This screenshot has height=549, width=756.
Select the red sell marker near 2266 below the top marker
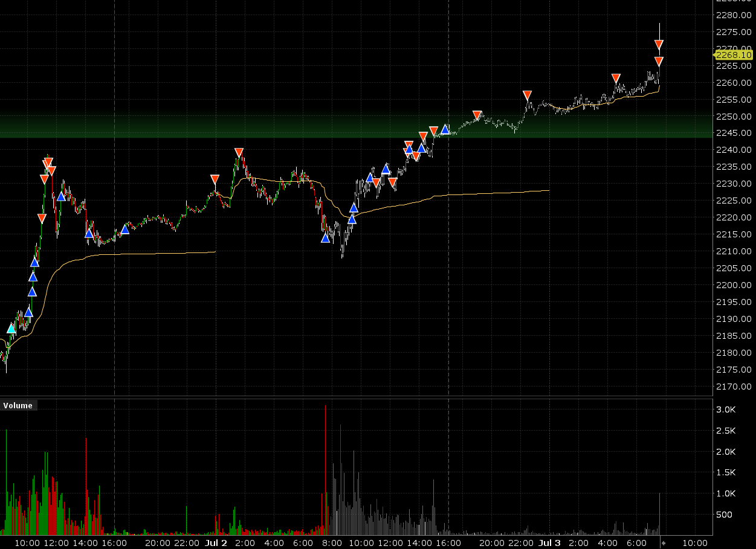(x=659, y=61)
